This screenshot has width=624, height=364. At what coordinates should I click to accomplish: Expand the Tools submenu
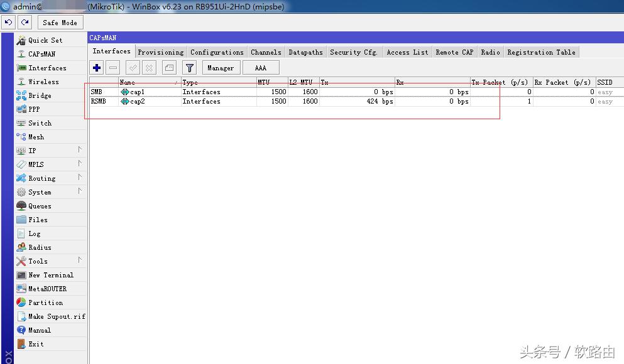click(50, 261)
